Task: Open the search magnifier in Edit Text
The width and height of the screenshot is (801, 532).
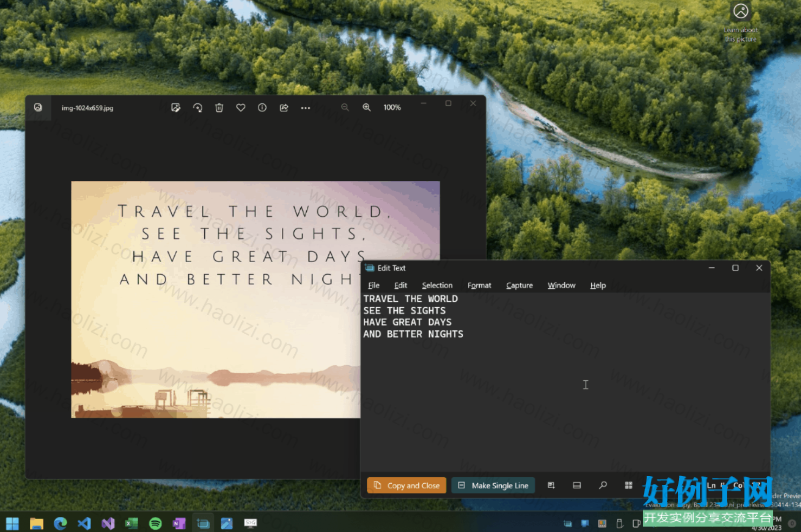Action: (x=603, y=485)
